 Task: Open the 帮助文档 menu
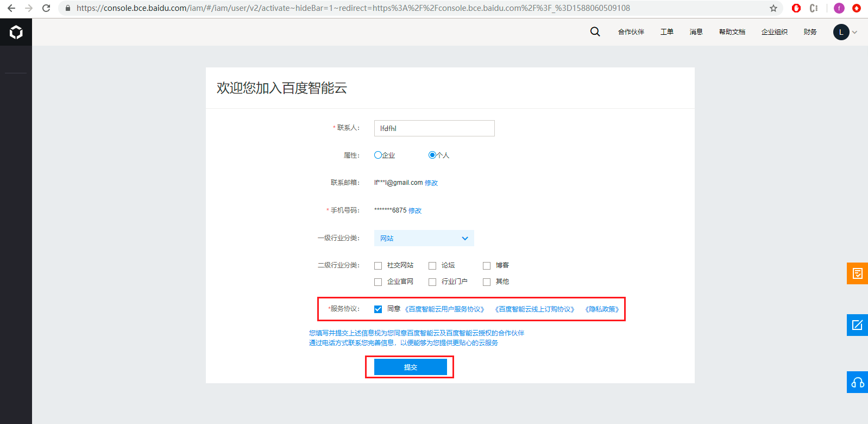pyautogui.click(x=732, y=32)
